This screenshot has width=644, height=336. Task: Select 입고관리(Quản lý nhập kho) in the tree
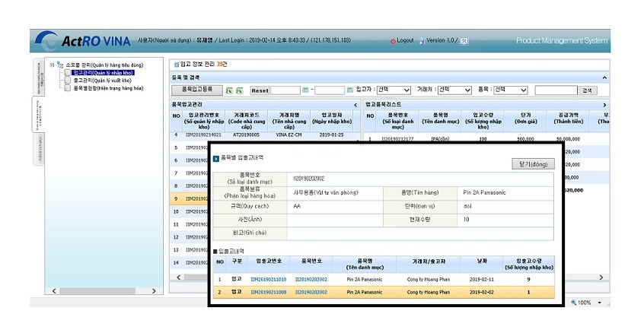tap(103, 73)
